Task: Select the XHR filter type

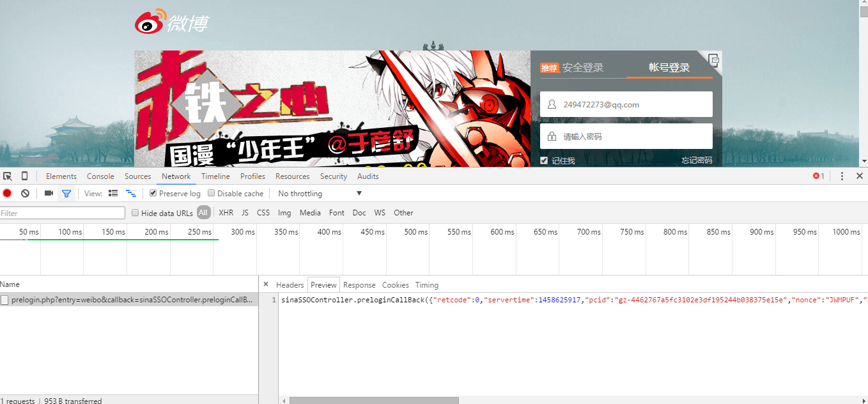Action: (226, 213)
